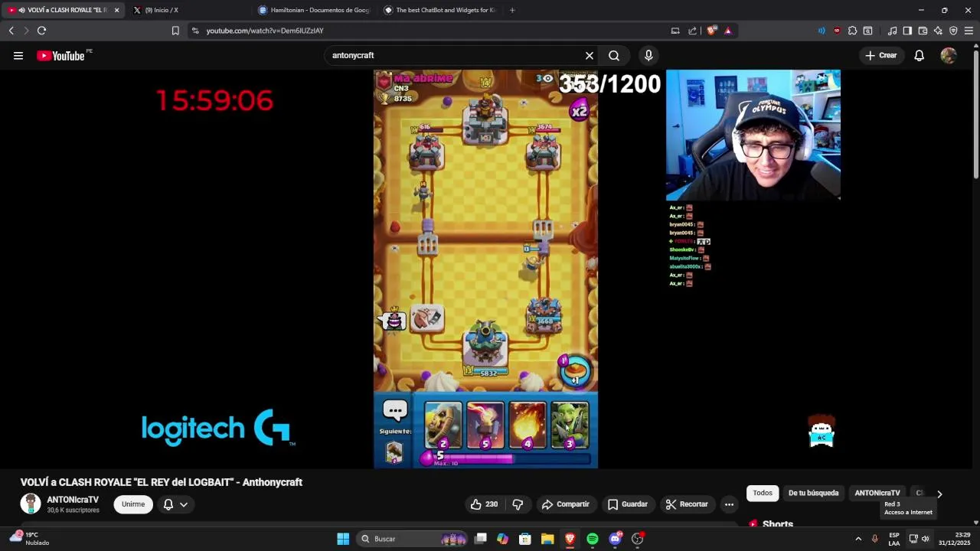Click the cast screen icon in address bar

[675, 31]
